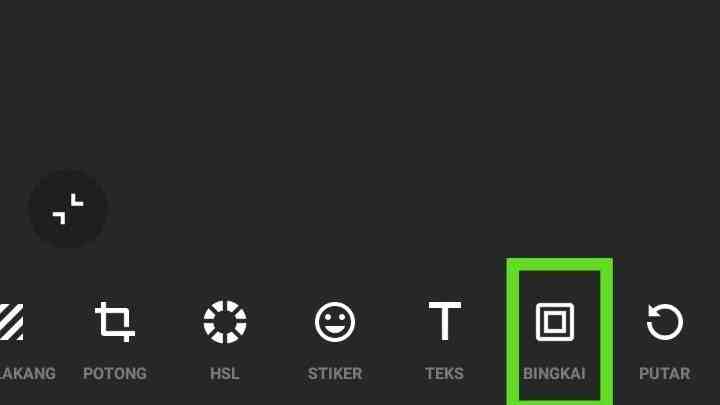720x405 pixels.
Task: Tap the POTONG label
Action: click(x=115, y=373)
